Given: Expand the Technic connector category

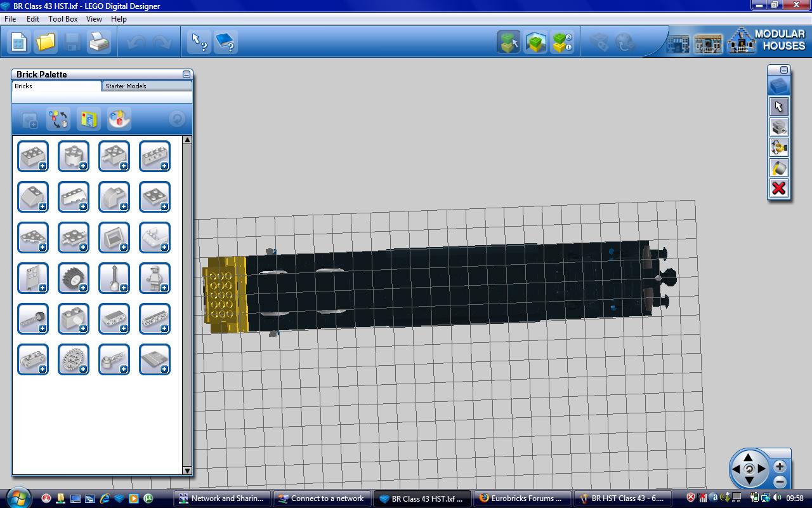Looking at the screenshot, I should point(33,359).
